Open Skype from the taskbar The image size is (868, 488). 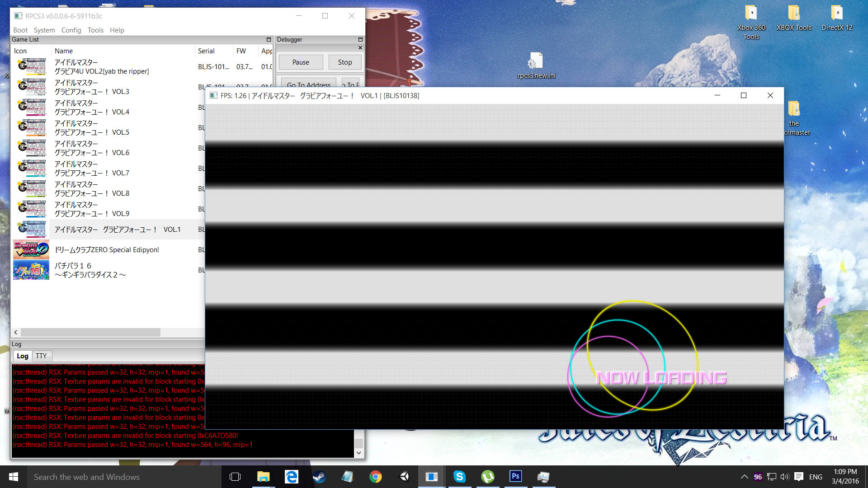click(460, 477)
